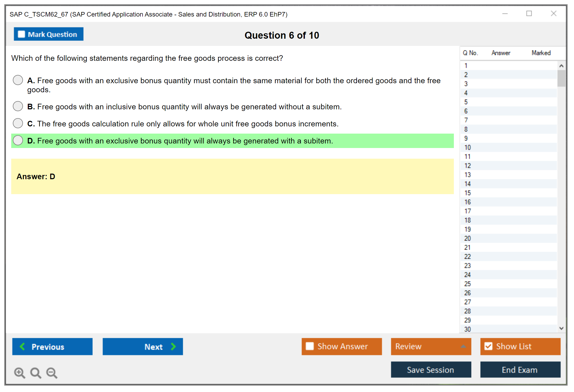Toggle the Mark Question checkbox
Image resolution: width=574 pixels, height=392 pixels.
click(21, 34)
